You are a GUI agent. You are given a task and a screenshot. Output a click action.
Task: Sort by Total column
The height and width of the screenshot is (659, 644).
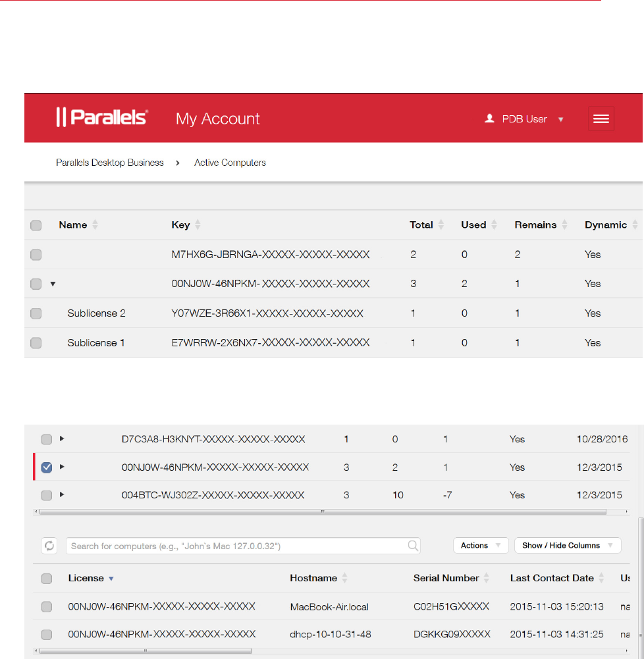pos(441,225)
